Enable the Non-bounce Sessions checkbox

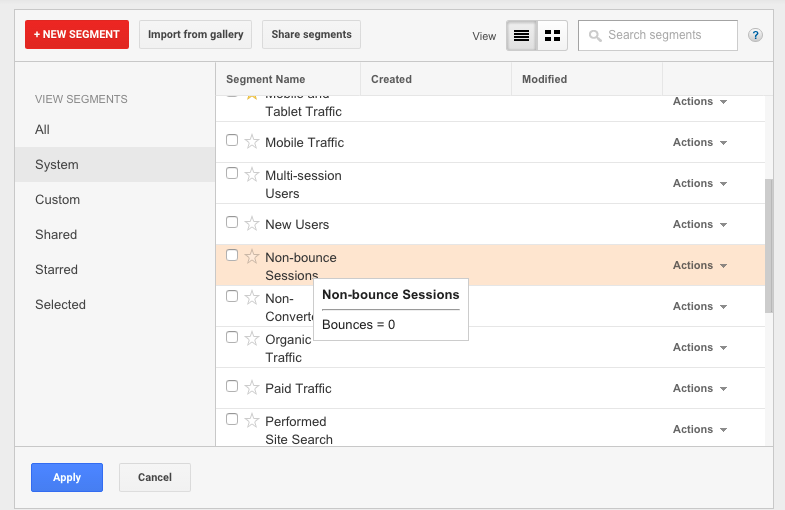(232, 256)
